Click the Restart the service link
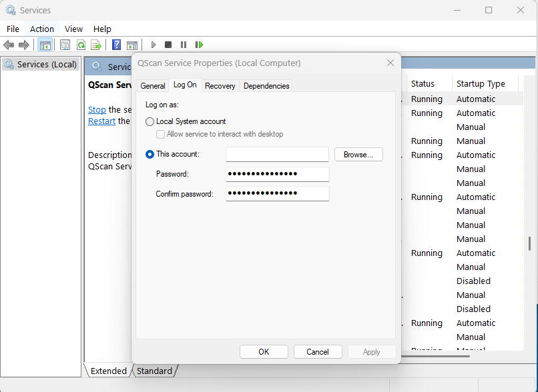538x392 pixels. (x=101, y=121)
